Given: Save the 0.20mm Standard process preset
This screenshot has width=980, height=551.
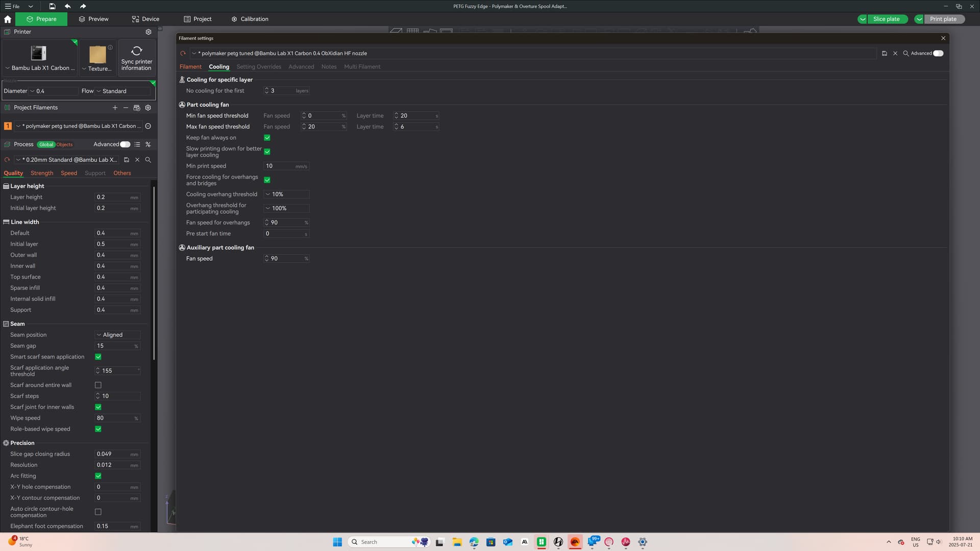Looking at the screenshot, I should [x=127, y=160].
